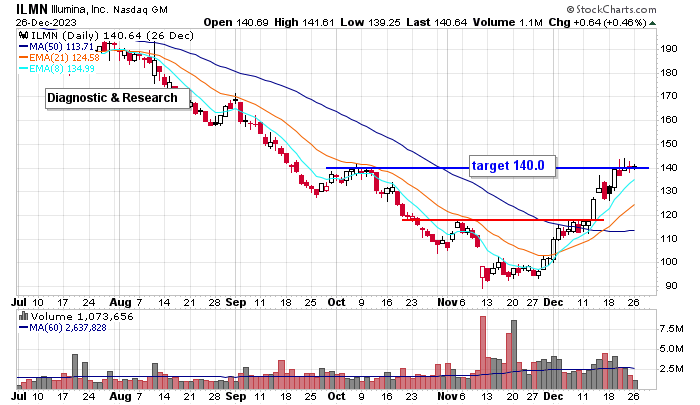
Task: Click the 160 price axis label
Action: coord(668,120)
